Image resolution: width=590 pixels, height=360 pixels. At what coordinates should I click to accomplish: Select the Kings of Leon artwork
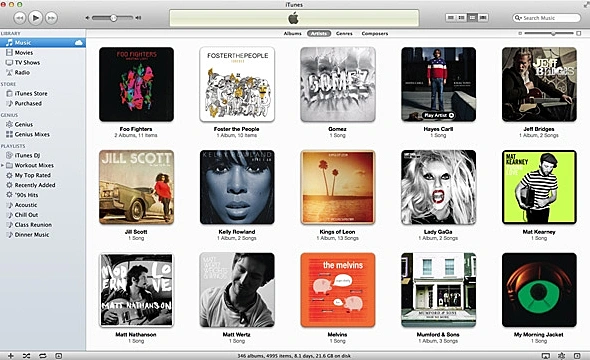338,187
